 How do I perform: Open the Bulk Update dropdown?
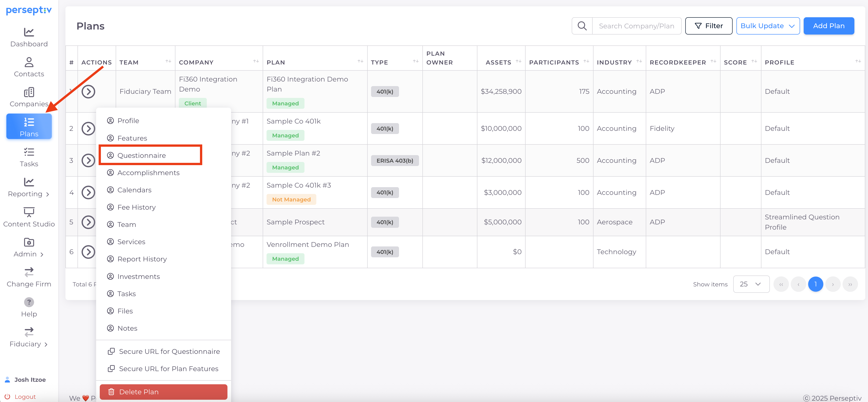[x=768, y=26]
